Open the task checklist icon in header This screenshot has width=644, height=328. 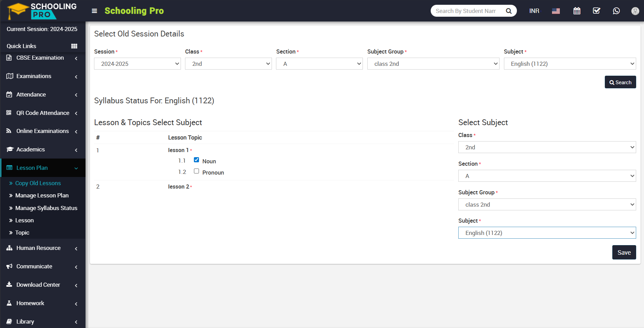(597, 11)
